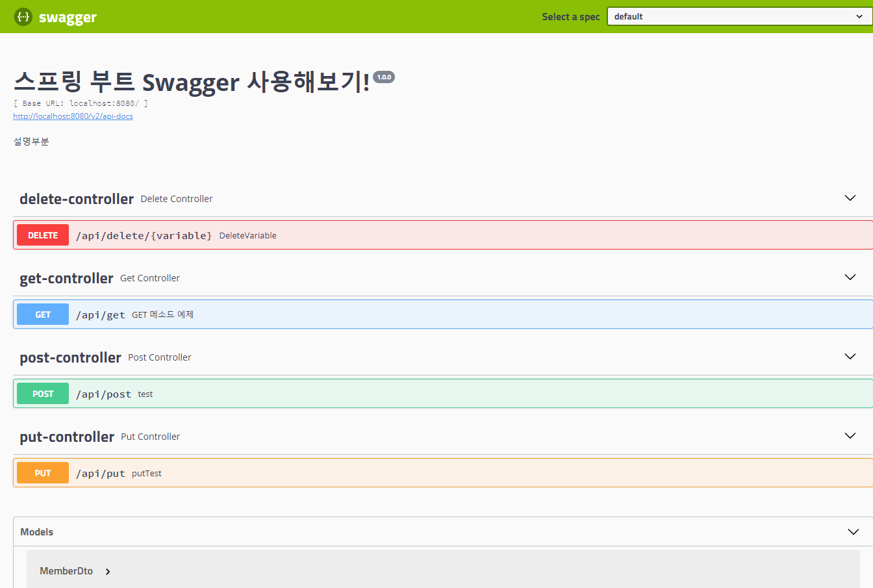The width and height of the screenshot is (873, 588).
Task: Expand the Models section
Action: click(853, 531)
